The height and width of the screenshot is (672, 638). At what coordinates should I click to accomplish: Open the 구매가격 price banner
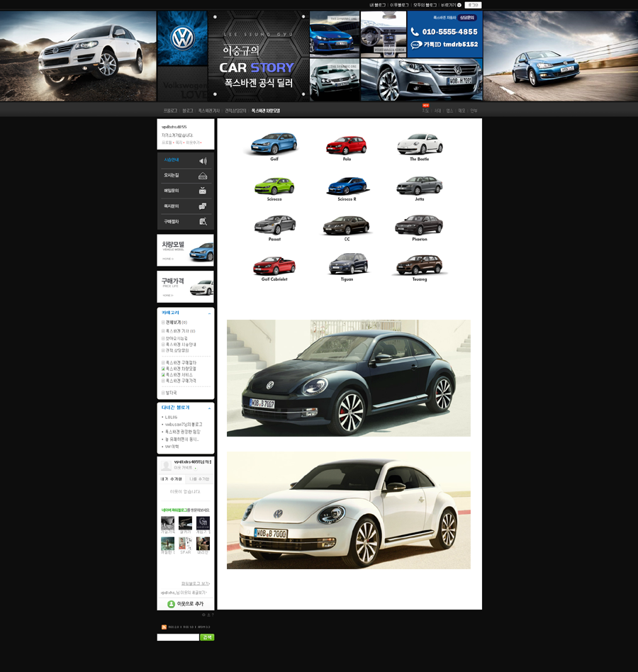186,286
